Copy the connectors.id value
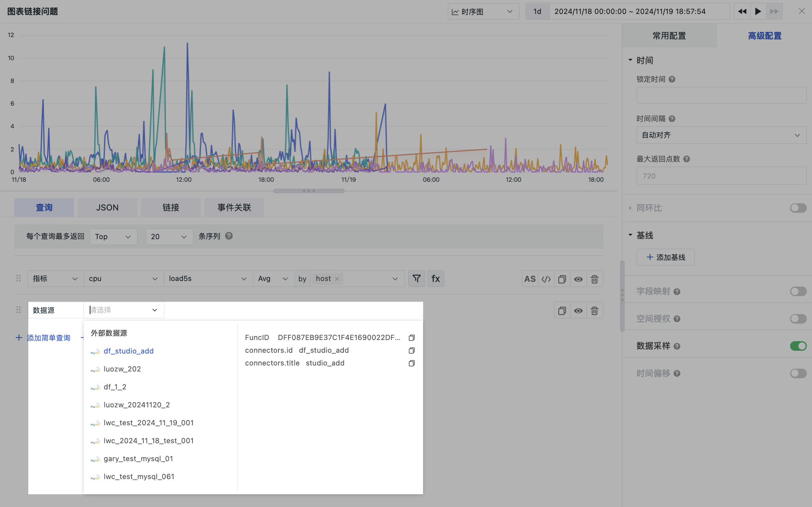The width and height of the screenshot is (812, 507). [x=412, y=350]
